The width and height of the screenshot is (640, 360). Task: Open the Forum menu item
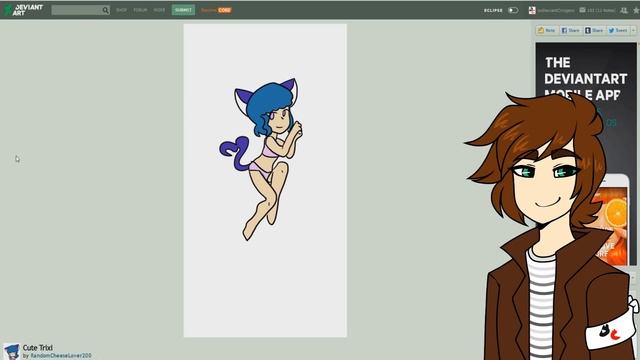coord(140,10)
